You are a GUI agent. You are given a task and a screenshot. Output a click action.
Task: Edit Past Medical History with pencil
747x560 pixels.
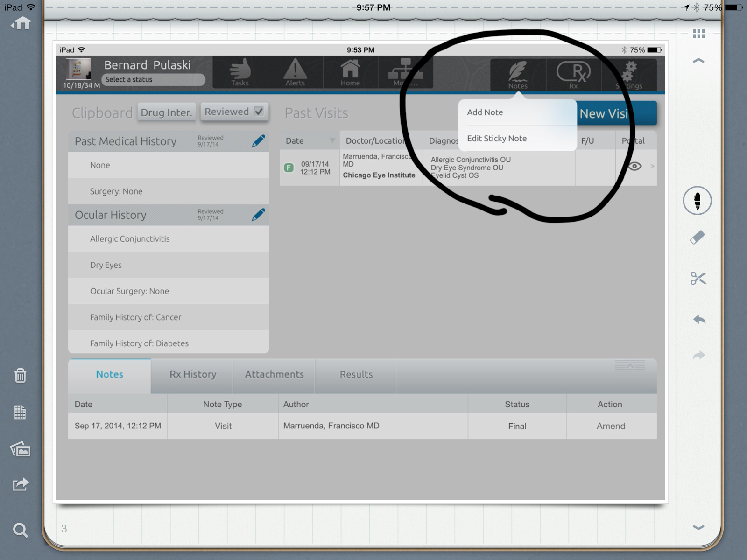point(258,141)
